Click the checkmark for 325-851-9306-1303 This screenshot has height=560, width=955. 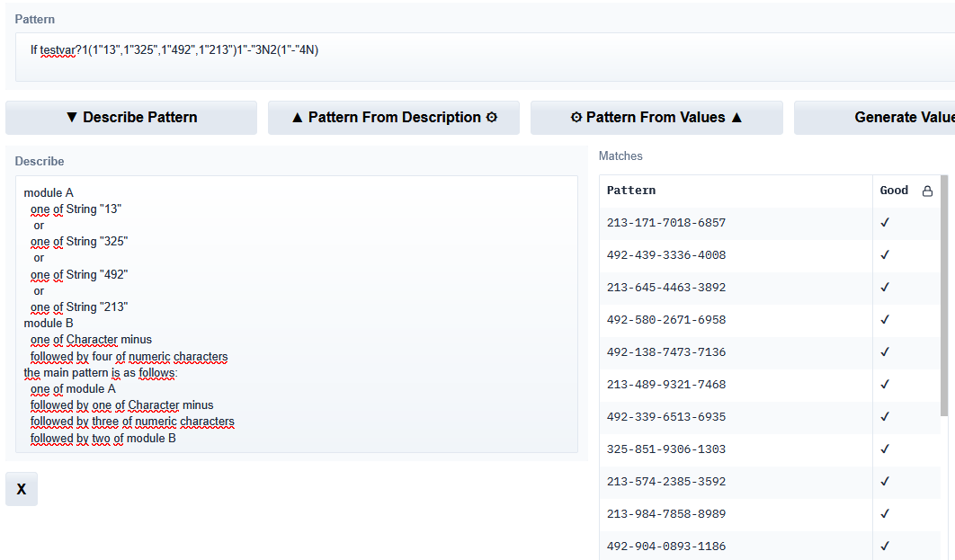(x=885, y=449)
